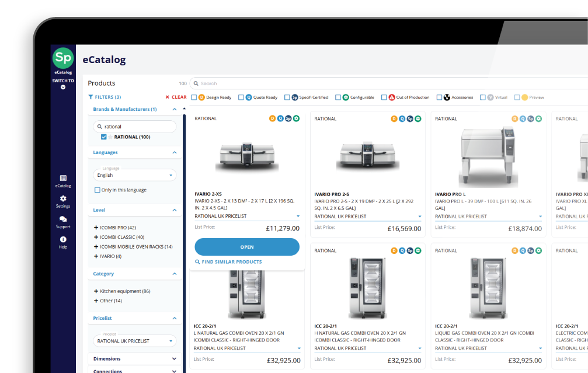Screen dimensions: 588x373
Task: Click the brand search box containing rational
Action: 135,127
